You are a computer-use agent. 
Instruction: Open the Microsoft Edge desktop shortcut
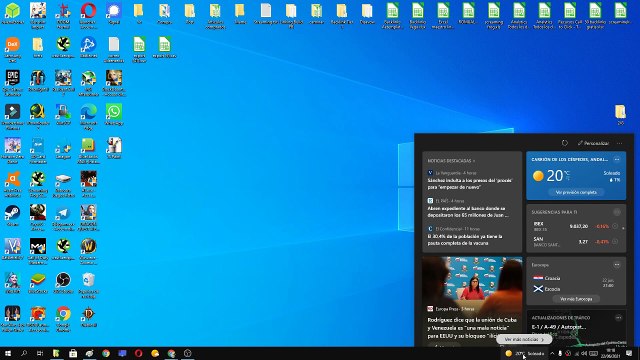(89, 117)
